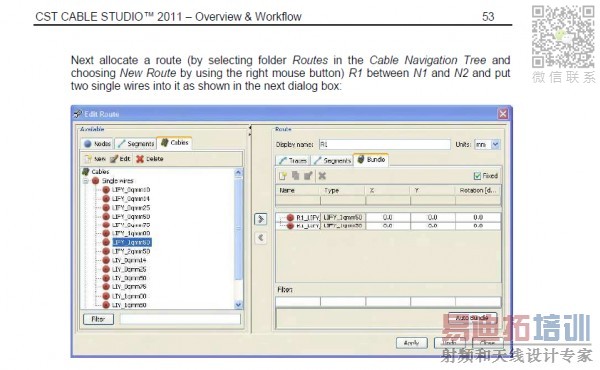The width and height of the screenshot is (600, 370).
Task: Open the Units mm dropdown
Action: point(495,144)
